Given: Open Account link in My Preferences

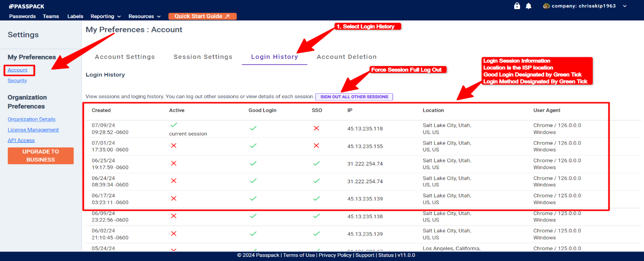Looking at the screenshot, I should [x=18, y=70].
